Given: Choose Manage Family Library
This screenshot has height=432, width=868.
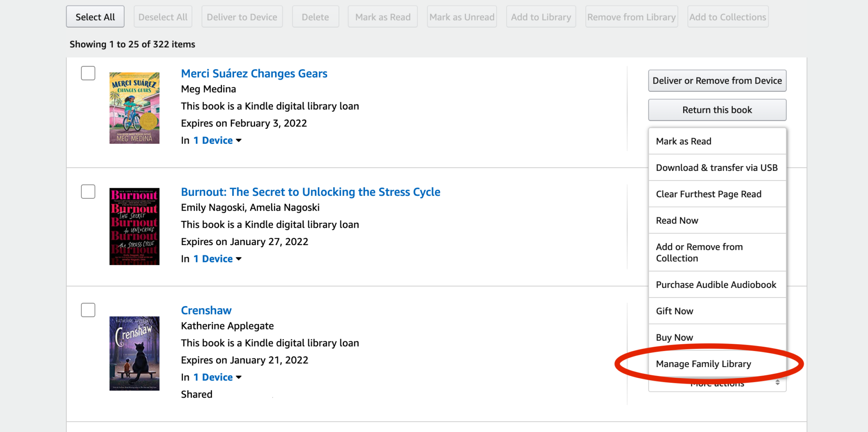Looking at the screenshot, I should pyautogui.click(x=717, y=364).
